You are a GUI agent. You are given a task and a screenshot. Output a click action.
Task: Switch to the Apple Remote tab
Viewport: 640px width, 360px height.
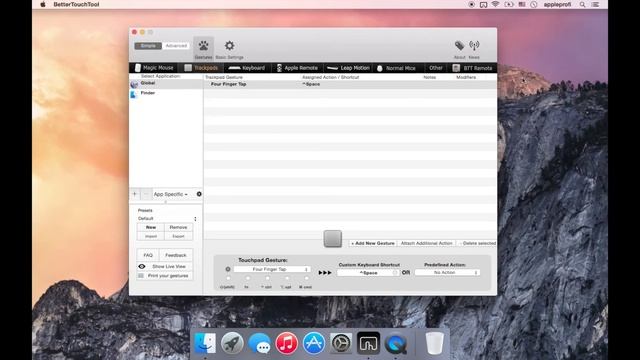pos(297,68)
